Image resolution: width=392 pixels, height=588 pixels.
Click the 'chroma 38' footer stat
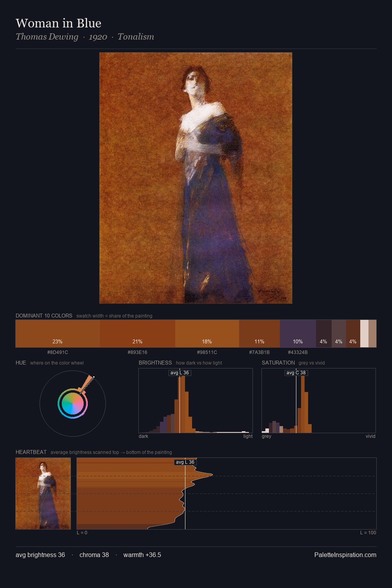94,555
